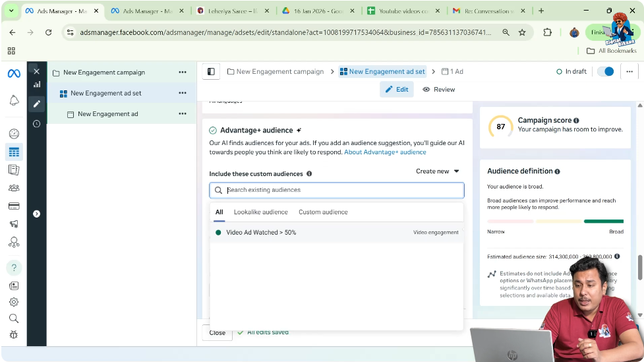Toggle the ad set draft switch
The height and width of the screenshot is (362, 644).
click(x=605, y=71)
